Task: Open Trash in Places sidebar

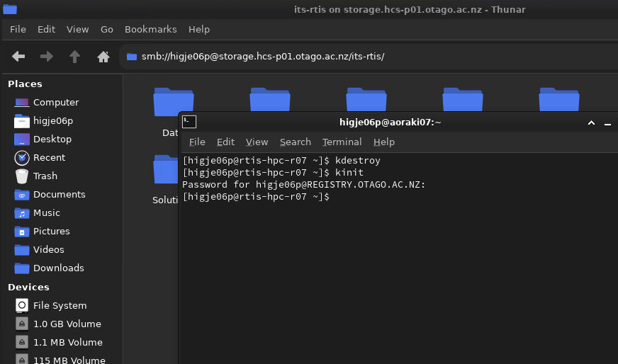Action: point(45,176)
